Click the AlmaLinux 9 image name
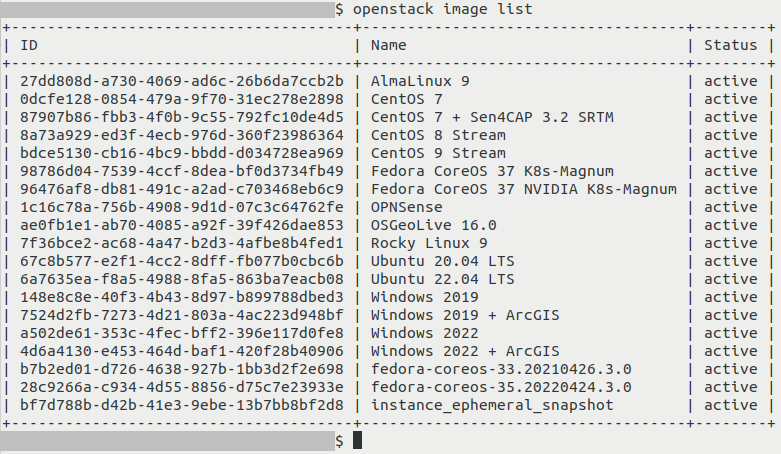 [x=420, y=81]
